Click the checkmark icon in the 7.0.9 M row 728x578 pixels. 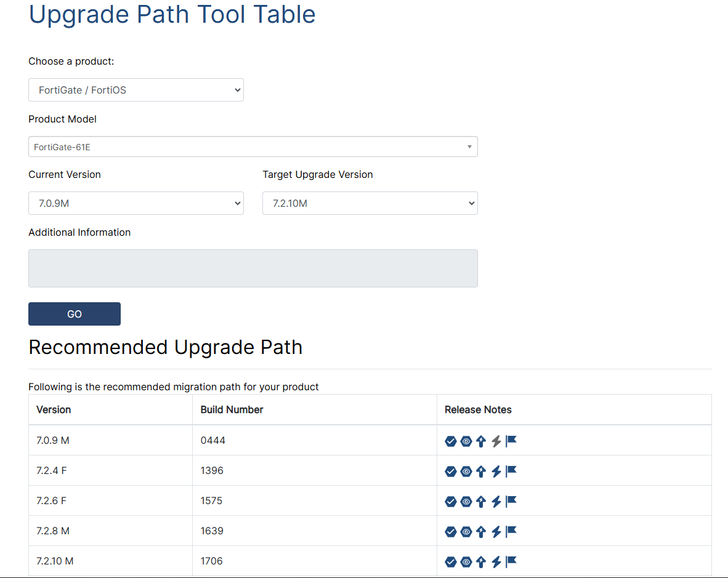point(450,441)
